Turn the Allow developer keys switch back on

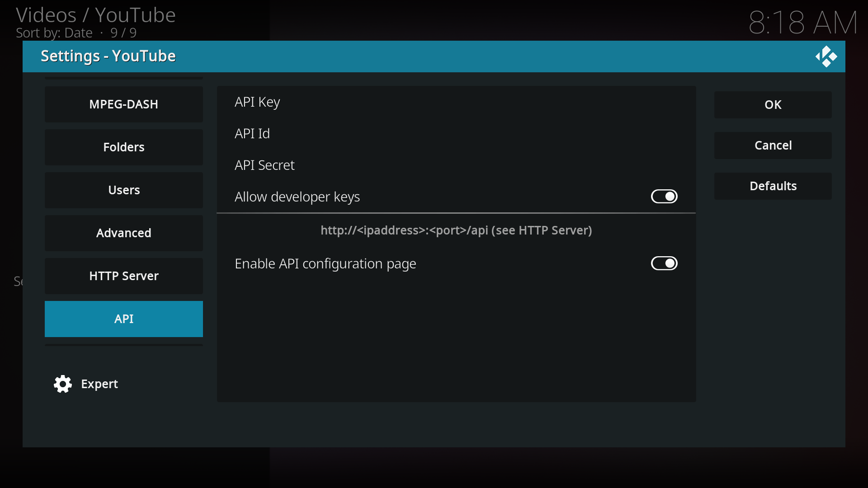(x=664, y=196)
